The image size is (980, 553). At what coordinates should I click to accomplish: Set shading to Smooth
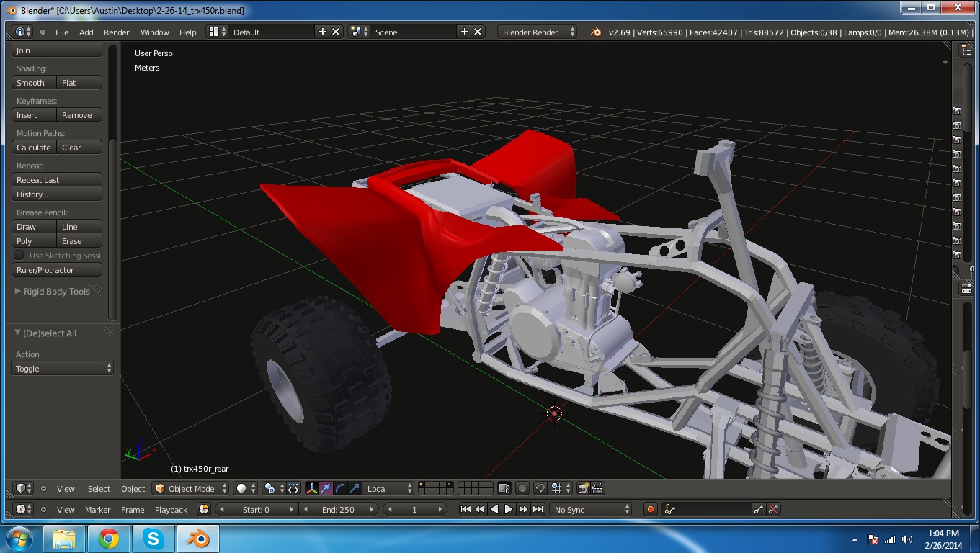click(x=34, y=83)
